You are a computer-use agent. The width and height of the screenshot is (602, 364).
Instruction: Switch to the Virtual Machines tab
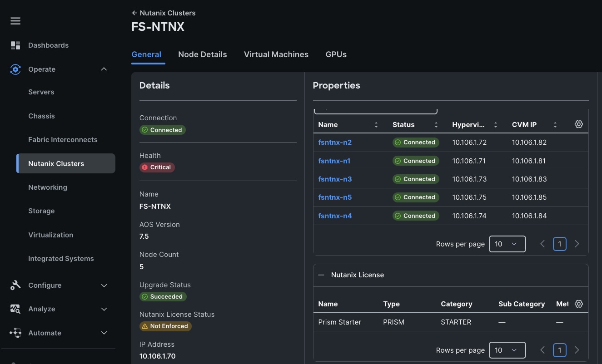click(x=276, y=54)
